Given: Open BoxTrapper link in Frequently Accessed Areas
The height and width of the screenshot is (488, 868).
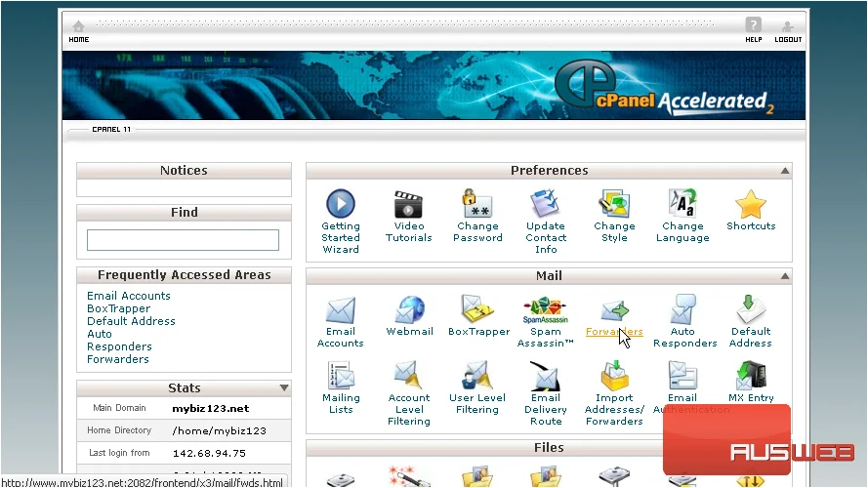Looking at the screenshot, I should pyautogui.click(x=118, y=308).
